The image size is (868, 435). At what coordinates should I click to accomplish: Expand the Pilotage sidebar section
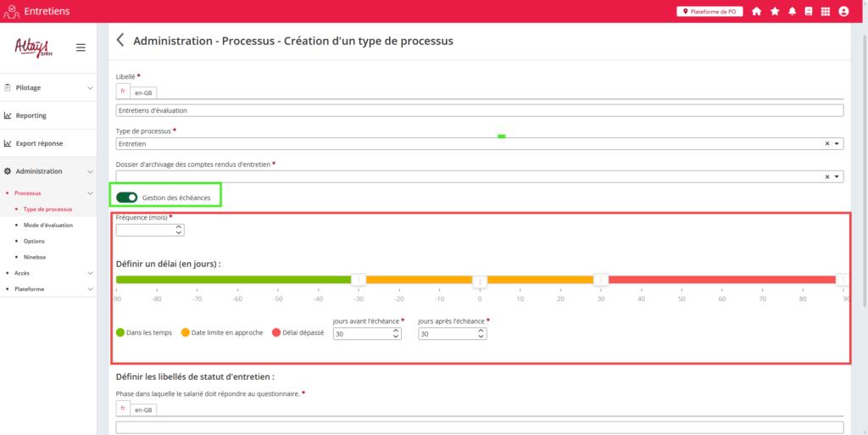tap(90, 87)
